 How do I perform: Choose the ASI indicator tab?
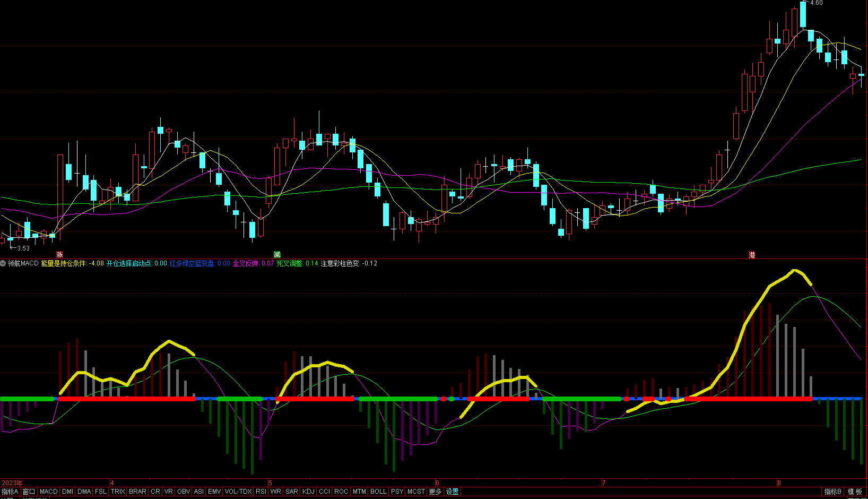(199, 492)
